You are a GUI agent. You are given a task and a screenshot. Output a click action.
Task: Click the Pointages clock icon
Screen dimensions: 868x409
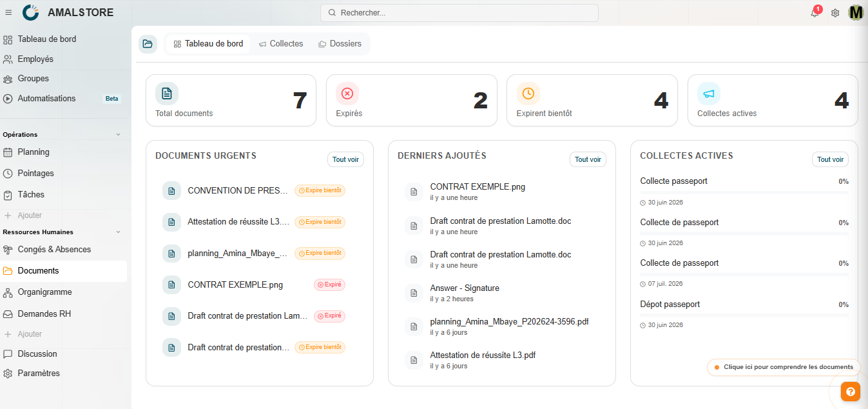(8, 174)
